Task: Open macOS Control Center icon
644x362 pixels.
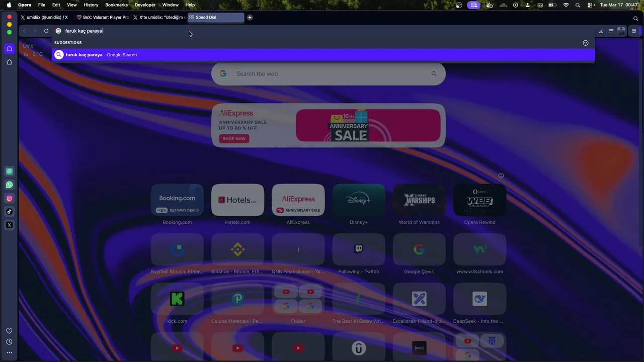Action: 589,5
